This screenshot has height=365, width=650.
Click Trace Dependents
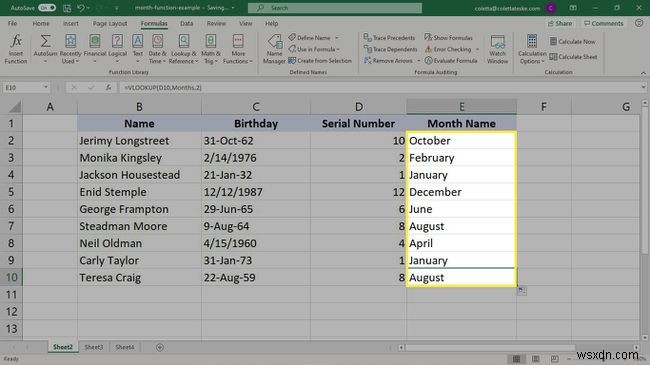(x=390, y=49)
